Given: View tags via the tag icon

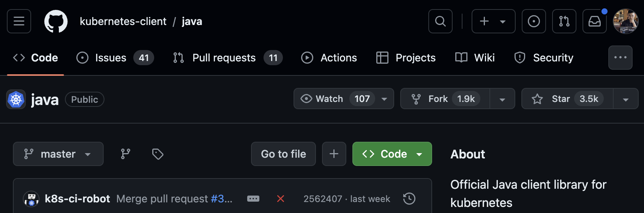Looking at the screenshot, I should tap(158, 154).
